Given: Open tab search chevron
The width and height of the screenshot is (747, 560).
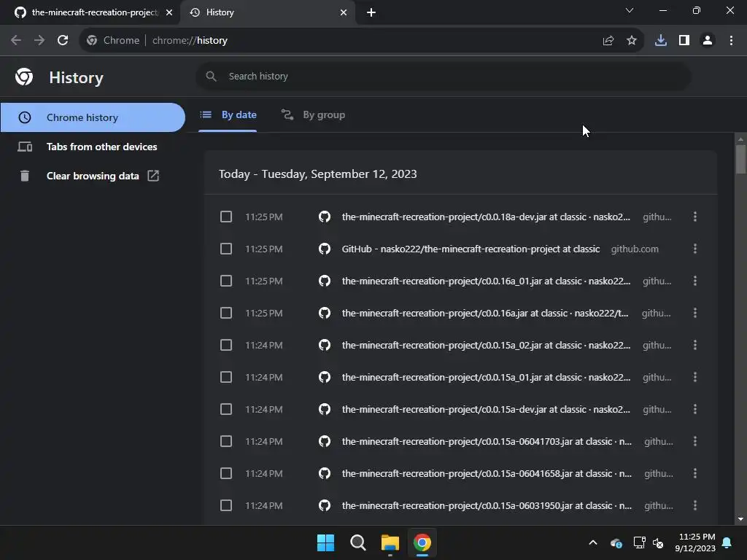Looking at the screenshot, I should (x=630, y=10).
